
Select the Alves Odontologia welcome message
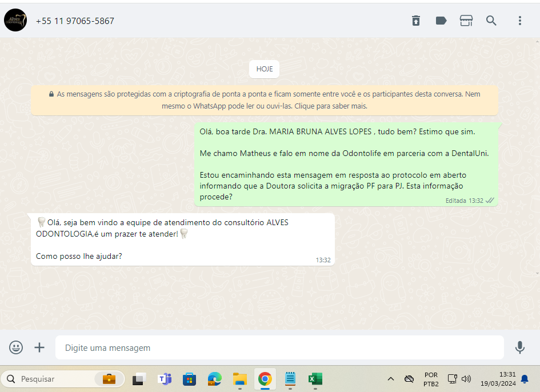183,239
